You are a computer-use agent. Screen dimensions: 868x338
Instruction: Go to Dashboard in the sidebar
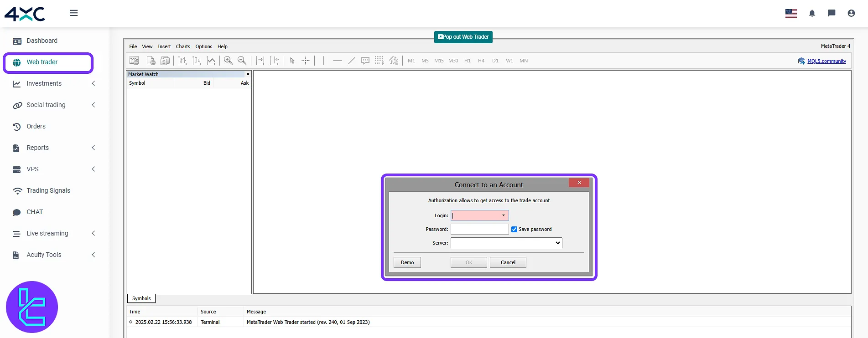(42, 41)
